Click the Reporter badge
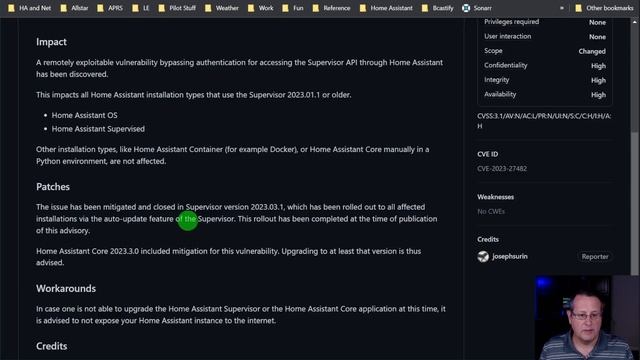 click(595, 256)
